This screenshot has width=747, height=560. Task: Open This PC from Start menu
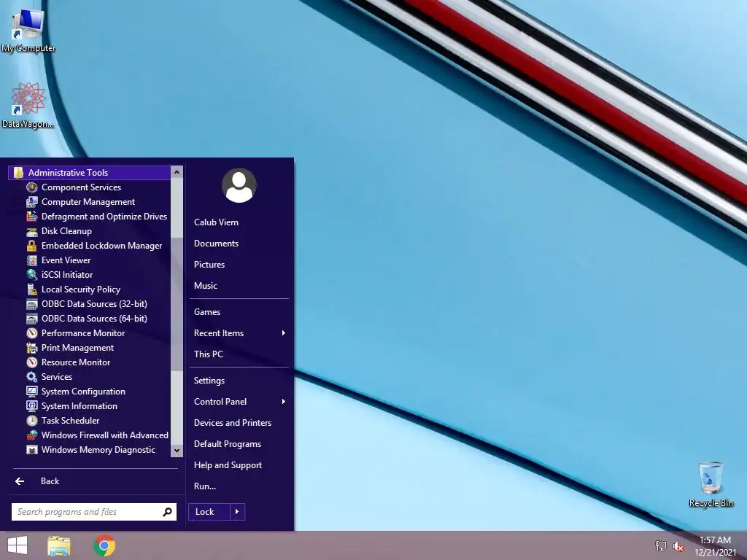[x=208, y=354]
